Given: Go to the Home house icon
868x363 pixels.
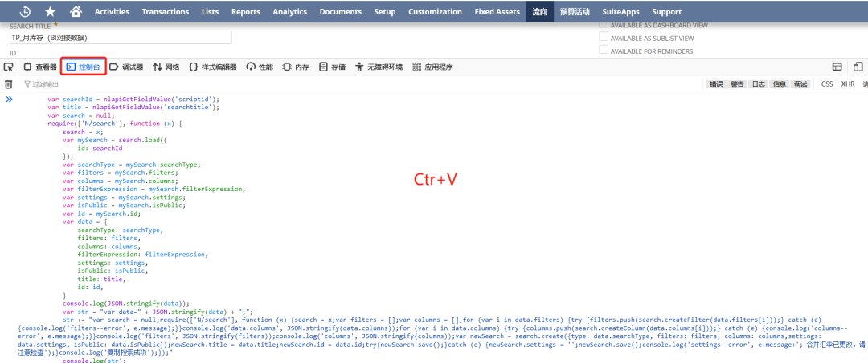Looking at the screenshot, I should [76, 11].
